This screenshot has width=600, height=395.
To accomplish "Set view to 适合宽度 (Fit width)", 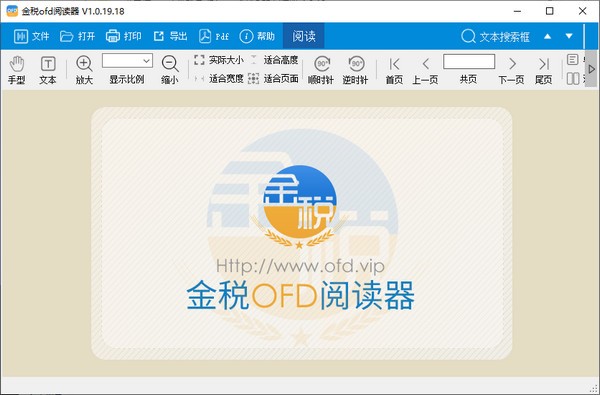I will 218,79.
